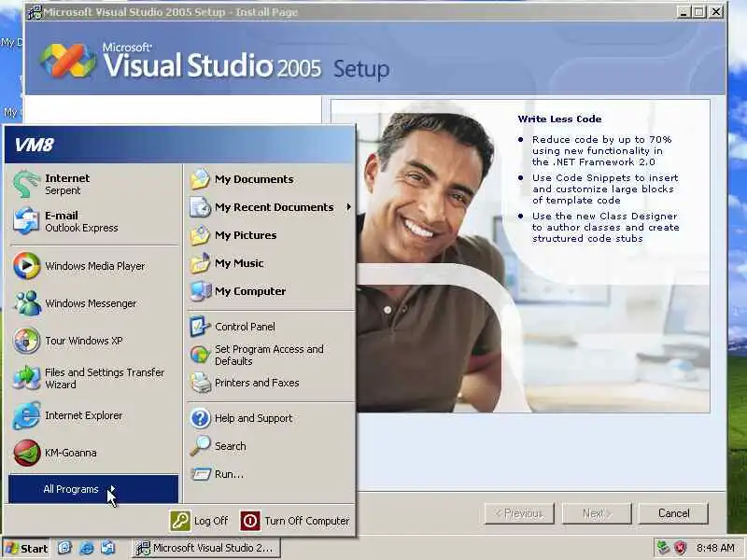Launch Outlook Express E-mail icon

click(26, 221)
